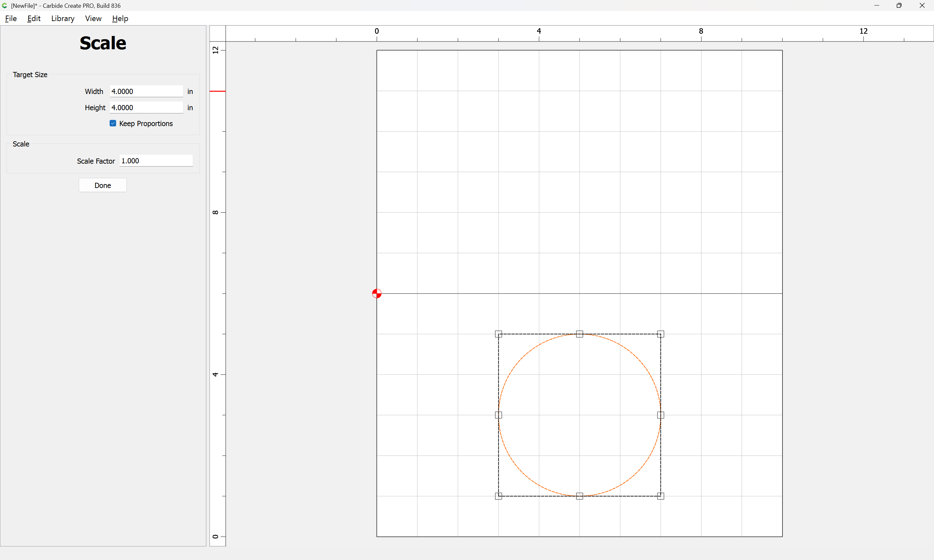Open the File menu

[x=11, y=18]
